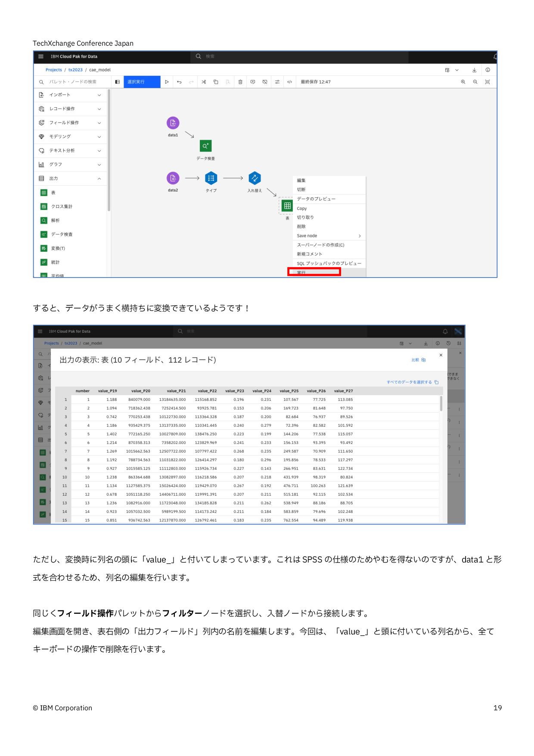
Task: Choose 切断 in the node context menu
Action: 329,190
